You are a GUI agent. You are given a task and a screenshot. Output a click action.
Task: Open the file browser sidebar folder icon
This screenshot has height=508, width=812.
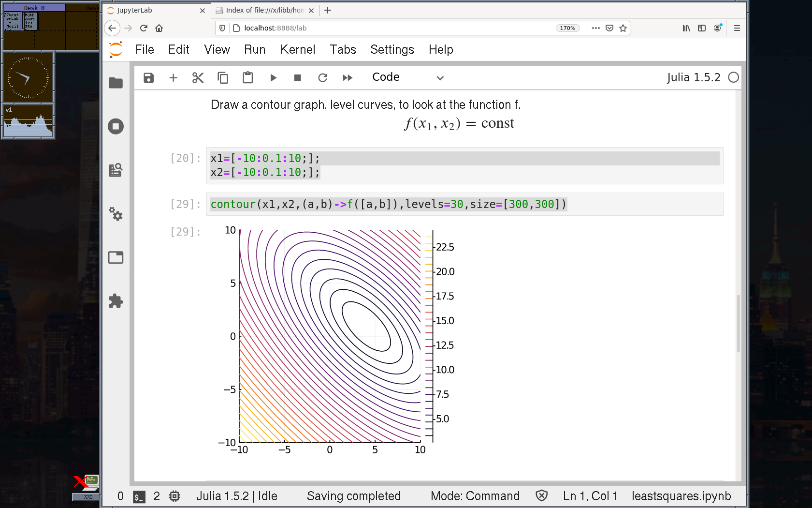coord(116,83)
